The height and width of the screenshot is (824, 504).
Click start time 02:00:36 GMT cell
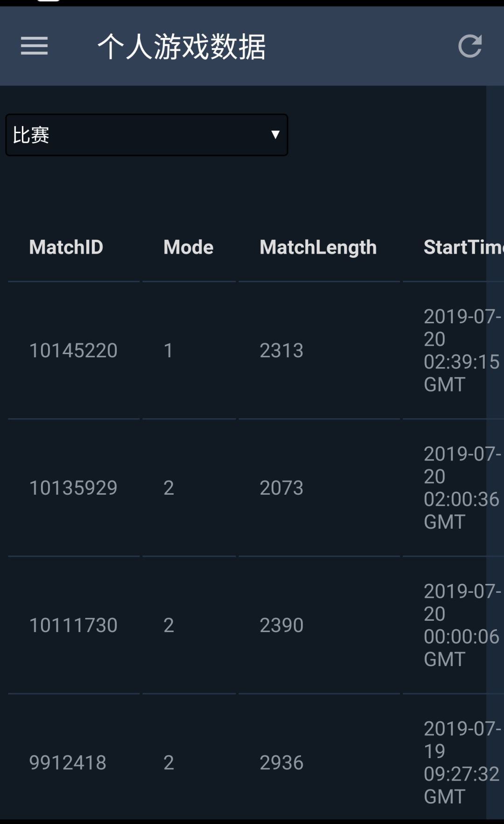pyautogui.click(x=461, y=488)
